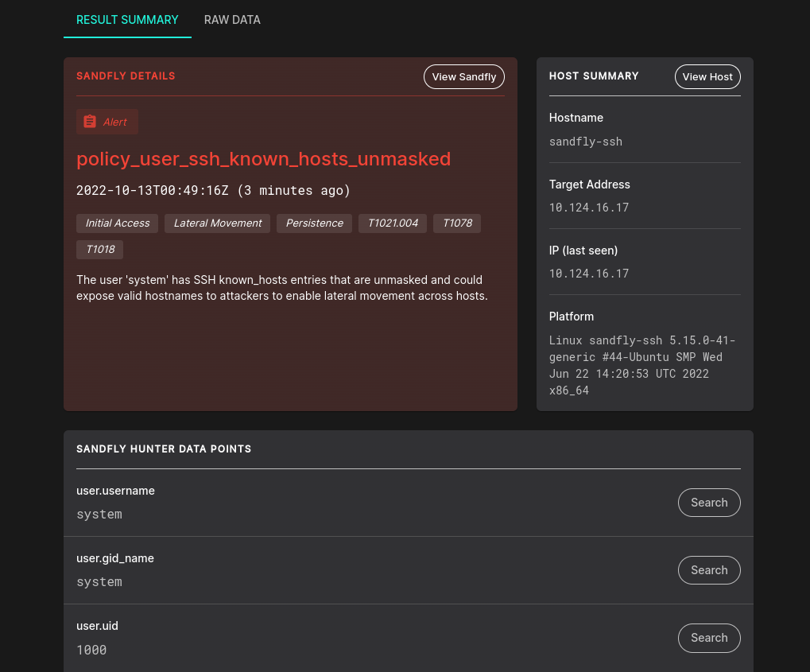Search by user.gid_name value
810x672 pixels.
[709, 570]
